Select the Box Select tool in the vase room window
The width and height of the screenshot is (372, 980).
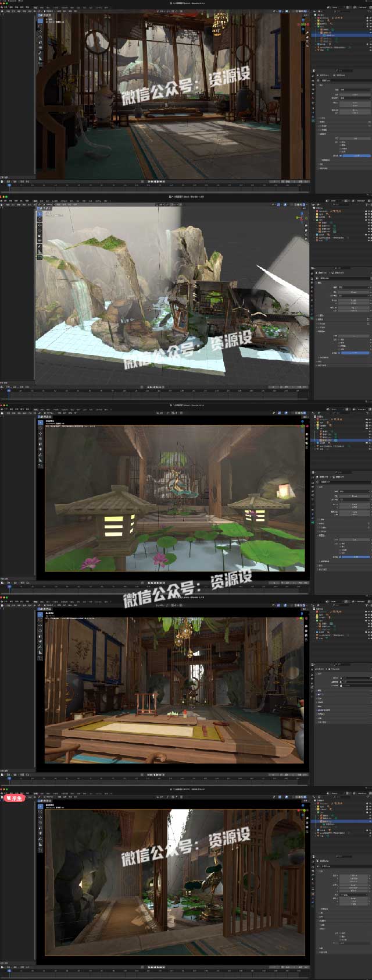tap(40, 20)
